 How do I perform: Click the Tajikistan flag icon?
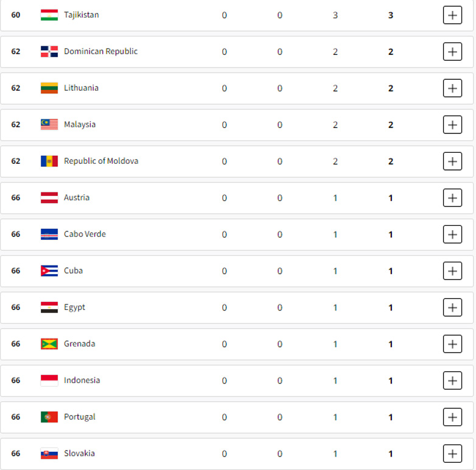tap(49, 15)
